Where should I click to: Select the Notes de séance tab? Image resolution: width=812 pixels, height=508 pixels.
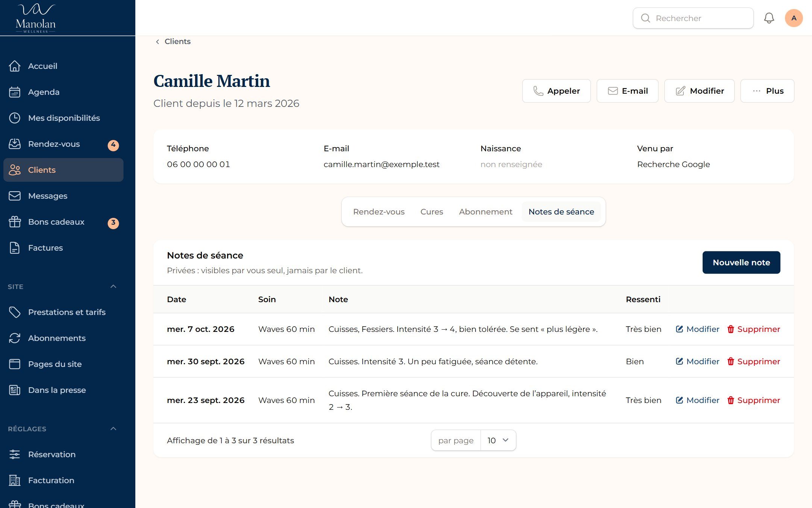[561, 212]
